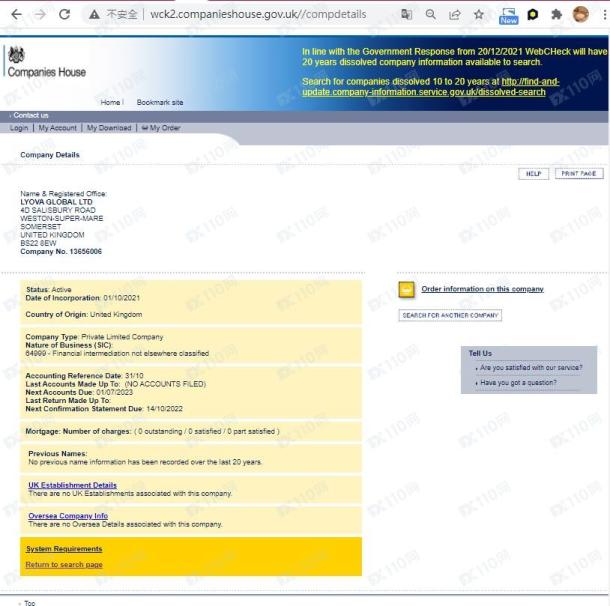Click the Company Details heading
Screen dimensions: 610x606
pos(50,155)
